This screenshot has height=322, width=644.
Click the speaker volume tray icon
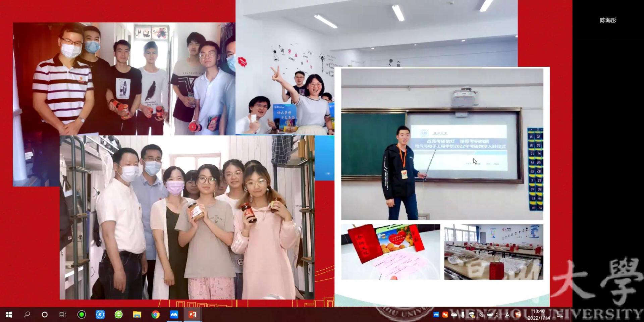498,315
